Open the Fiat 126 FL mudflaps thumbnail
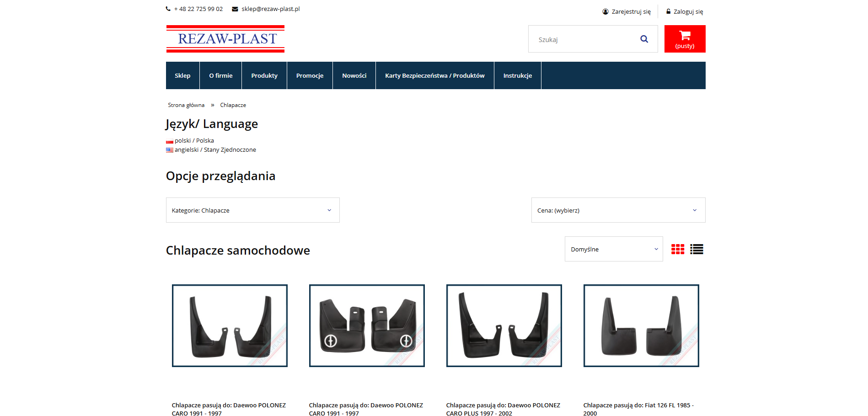Viewport: 868px width, 416px height. point(641,325)
